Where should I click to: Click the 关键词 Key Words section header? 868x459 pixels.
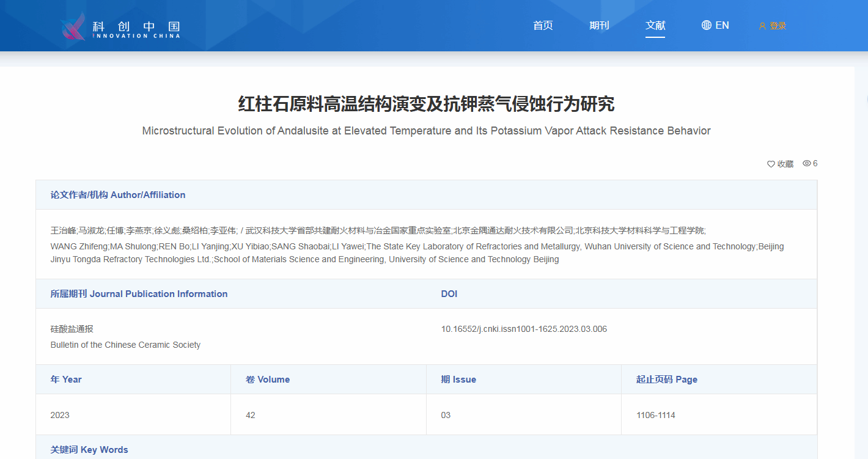point(89,449)
